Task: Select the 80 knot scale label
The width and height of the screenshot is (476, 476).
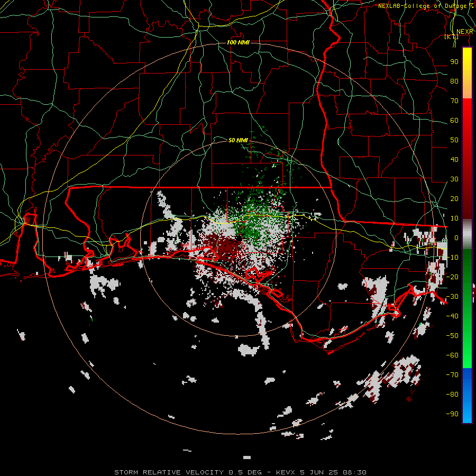Action: click(x=454, y=81)
